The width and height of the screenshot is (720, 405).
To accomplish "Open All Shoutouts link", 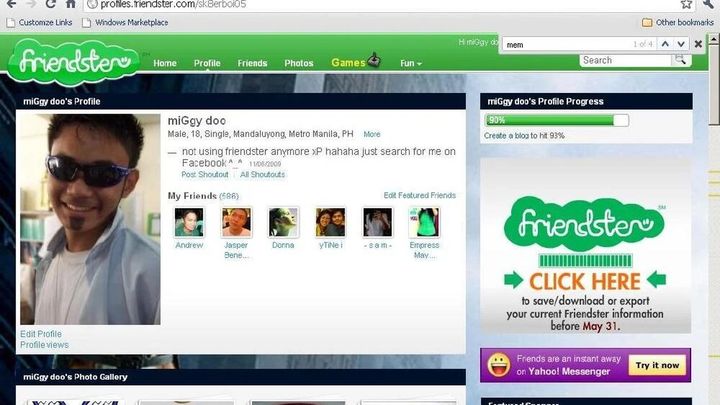I will [x=262, y=174].
